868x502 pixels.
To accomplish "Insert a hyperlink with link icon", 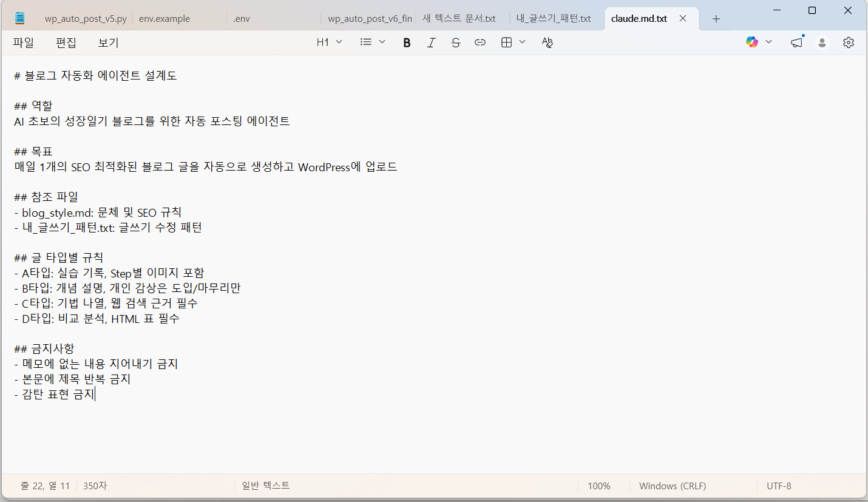I will click(x=480, y=42).
